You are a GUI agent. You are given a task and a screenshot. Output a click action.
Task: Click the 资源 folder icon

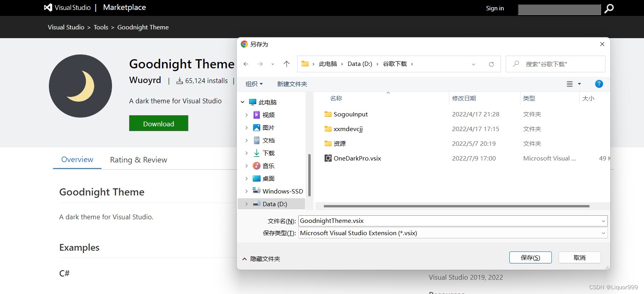pyautogui.click(x=328, y=143)
